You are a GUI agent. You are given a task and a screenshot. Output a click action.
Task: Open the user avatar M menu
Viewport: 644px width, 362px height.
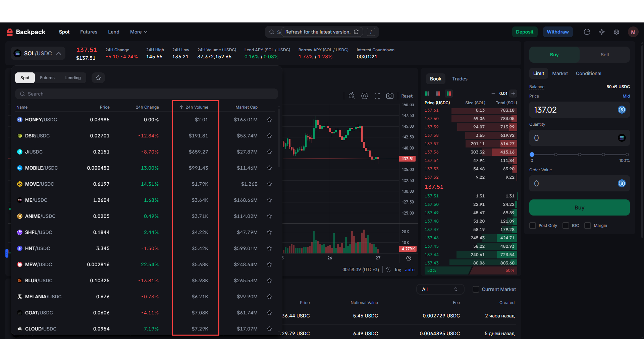[x=633, y=32]
